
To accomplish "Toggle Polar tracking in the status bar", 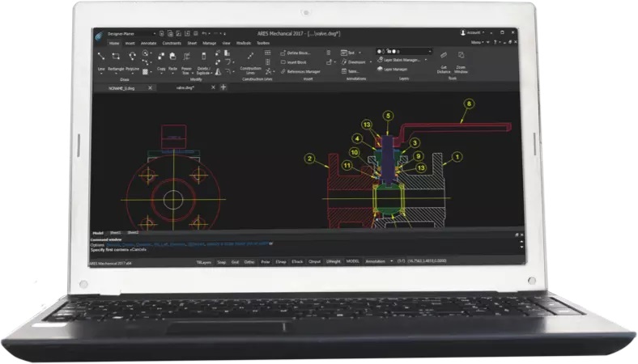I will [x=266, y=262].
